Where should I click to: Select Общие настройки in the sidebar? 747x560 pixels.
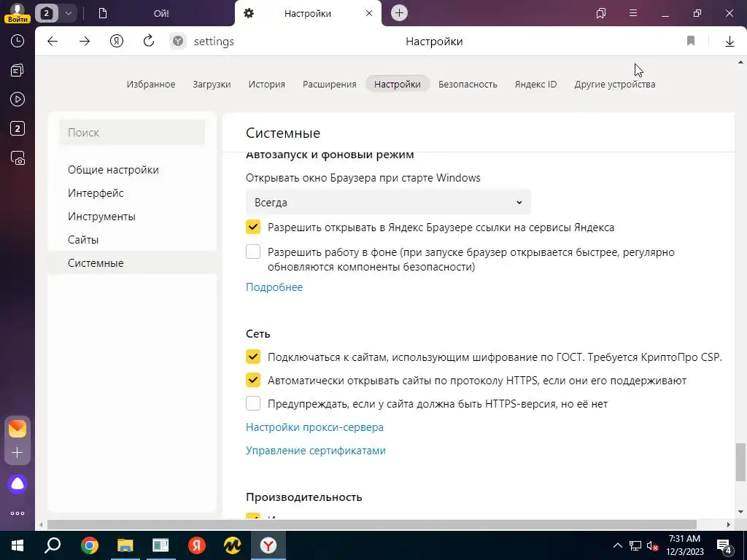pos(132,169)
